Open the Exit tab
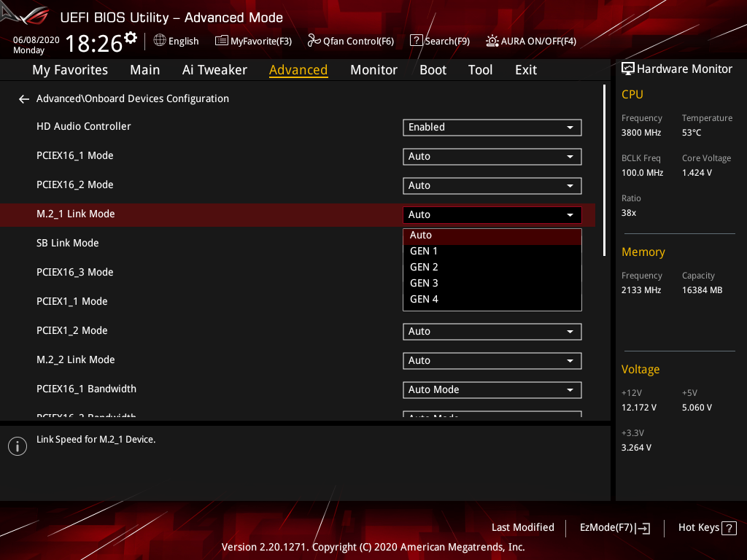This screenshot has height=560, width=747. click(526, 70)
